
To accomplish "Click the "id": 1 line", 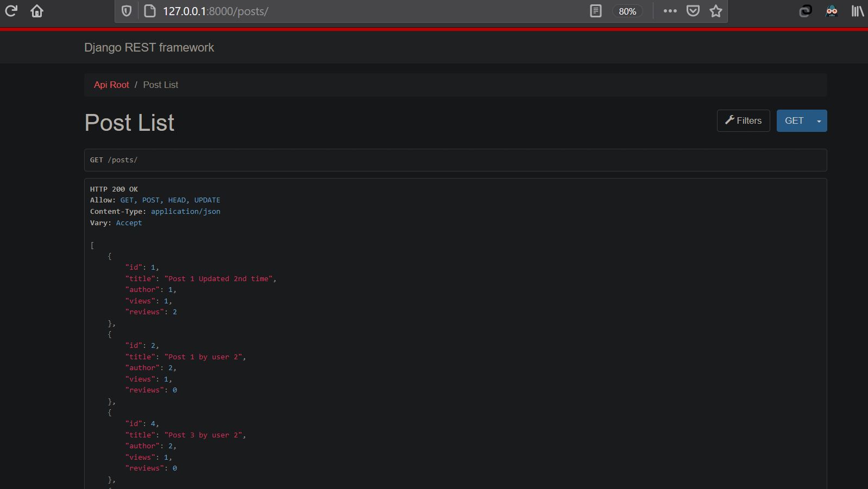I will coord(142,268).
